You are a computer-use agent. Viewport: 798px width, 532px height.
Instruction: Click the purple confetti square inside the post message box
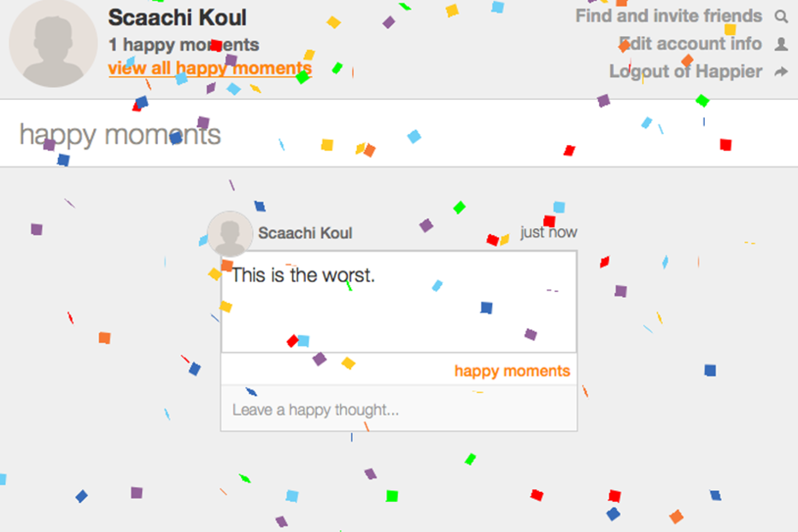tap(531, 334)
